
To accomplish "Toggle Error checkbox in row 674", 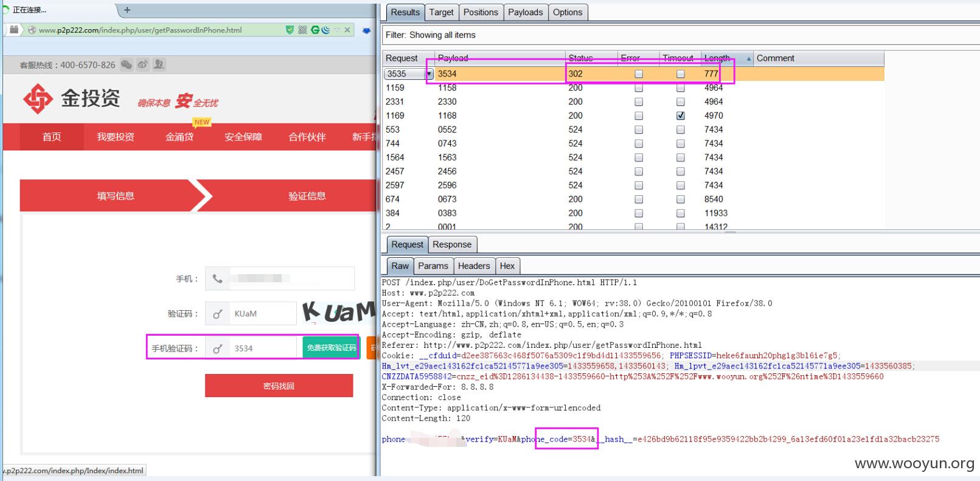I will (x=639, y=199).
